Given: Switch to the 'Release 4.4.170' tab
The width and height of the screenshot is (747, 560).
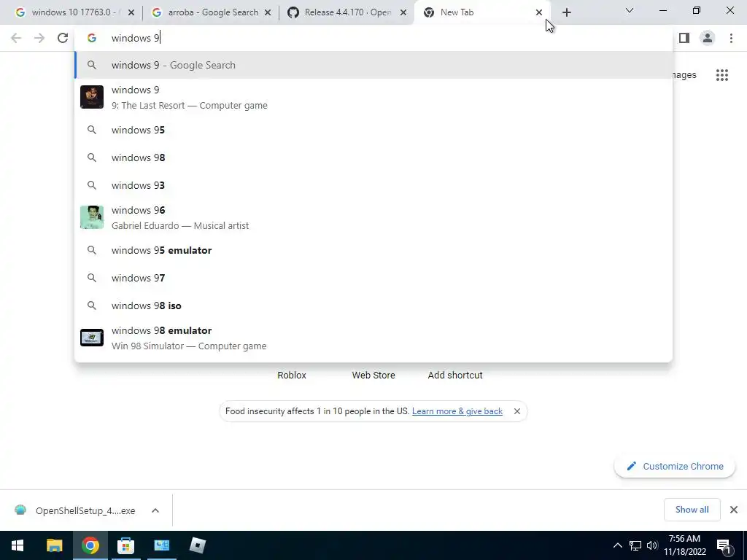Looking at the screenshot, I should pyautogui.click(x=348, y=12).
